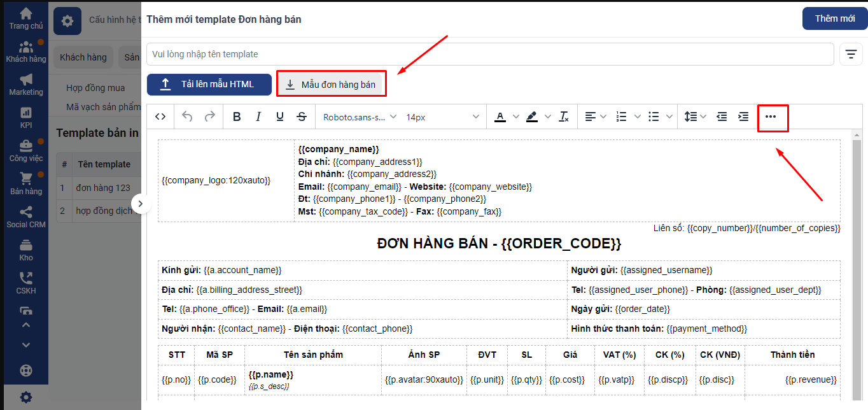The height and width of the screenshot is (410, 868).
Task: Click the undo arrow in editor toolbar
Action: coord(187,117)
